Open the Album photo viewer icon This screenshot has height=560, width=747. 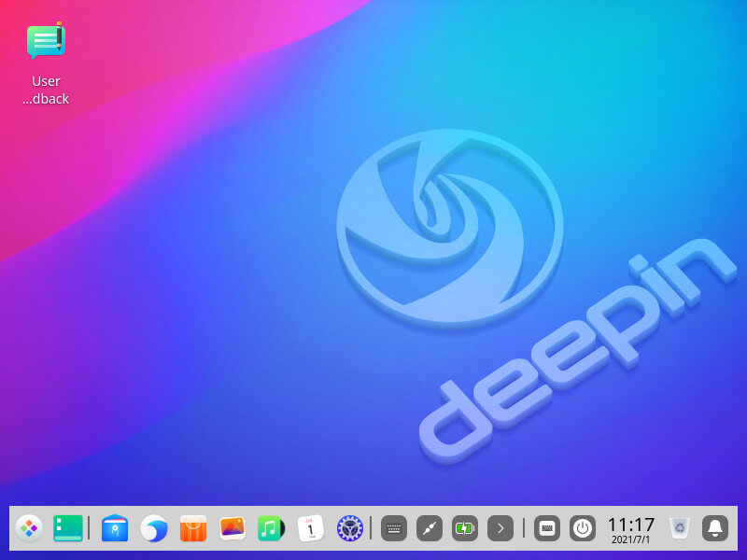tap(233, 528)
